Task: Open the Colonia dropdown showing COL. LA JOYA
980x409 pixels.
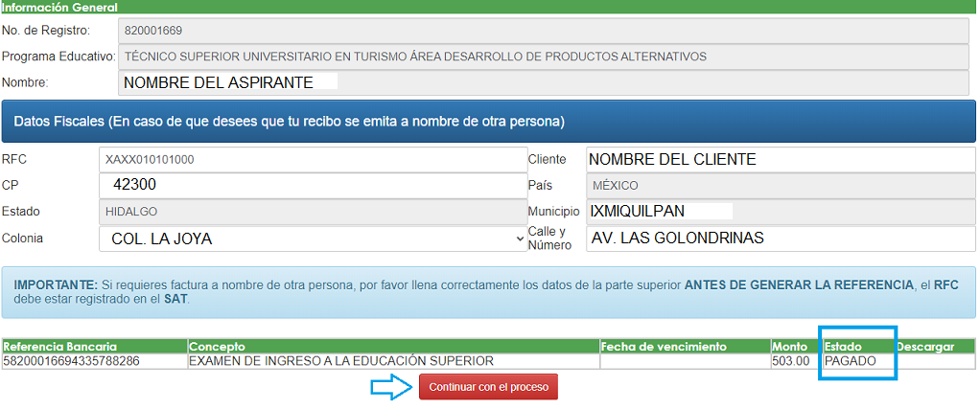Action: [x=314, y=239]
